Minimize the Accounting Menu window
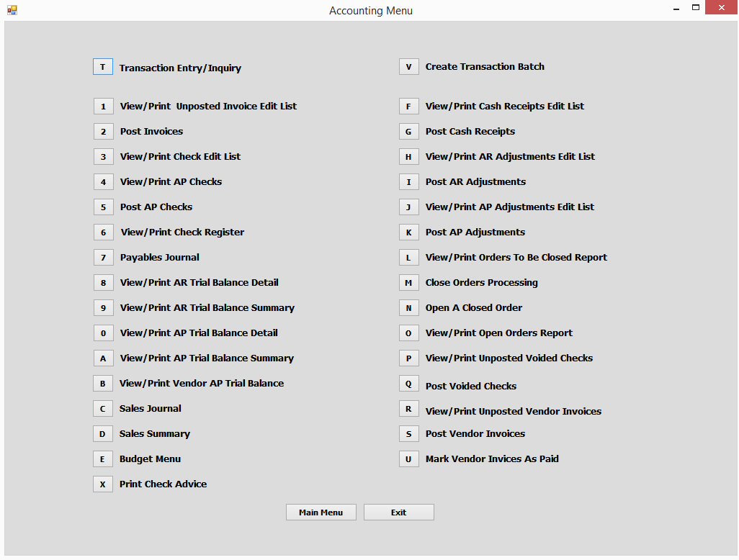This screenshot has height=560, width=739. 676,9
